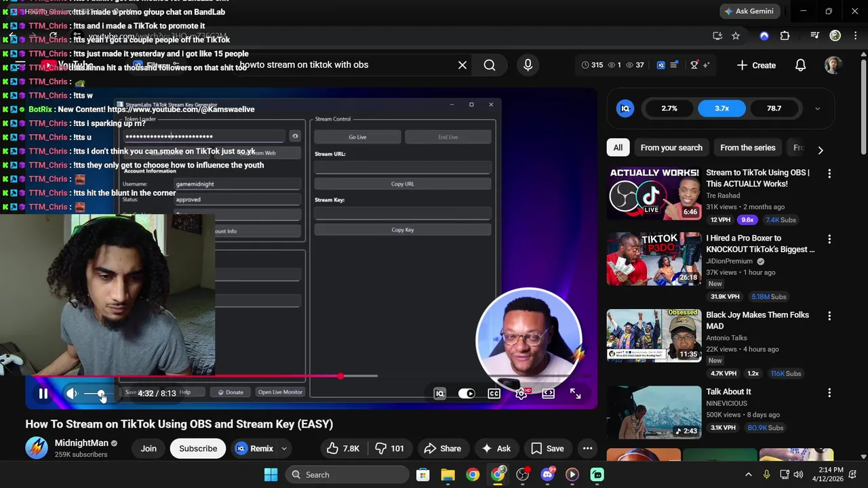
Task: Click the blue IQ extension icon in stats bar
Action: point(661,65)
